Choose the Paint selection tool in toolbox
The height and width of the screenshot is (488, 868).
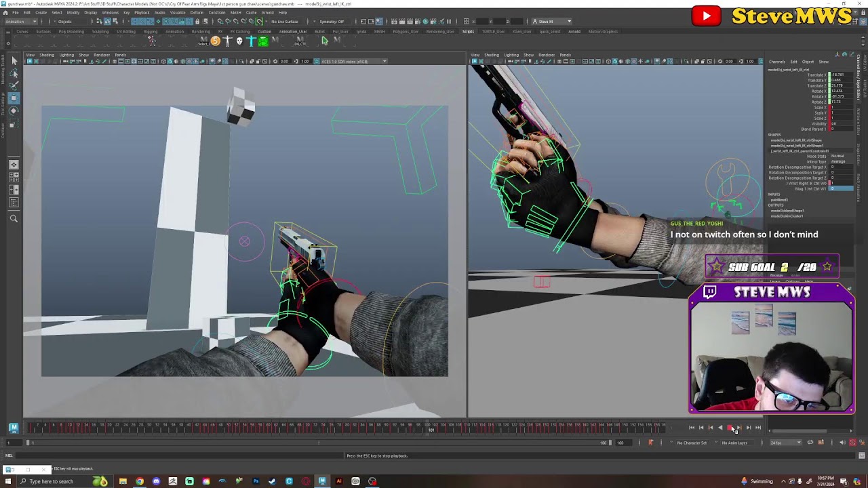14,85
